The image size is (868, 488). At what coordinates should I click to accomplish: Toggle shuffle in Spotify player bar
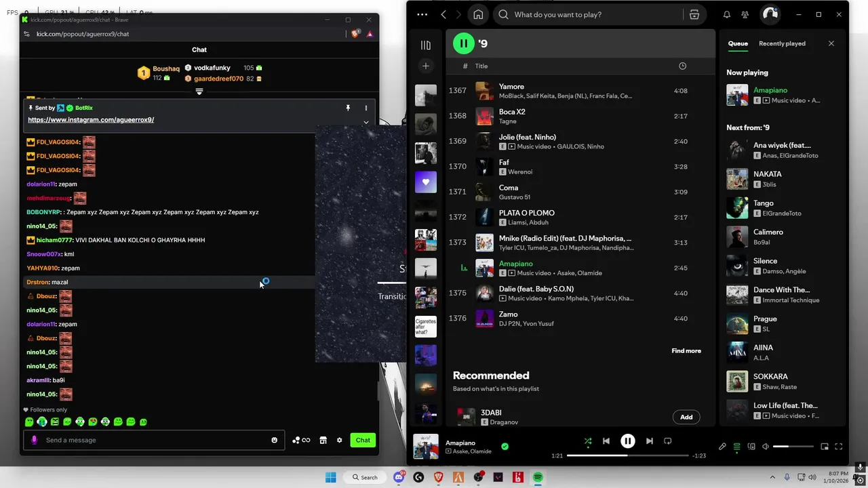[x=588, y=441]
